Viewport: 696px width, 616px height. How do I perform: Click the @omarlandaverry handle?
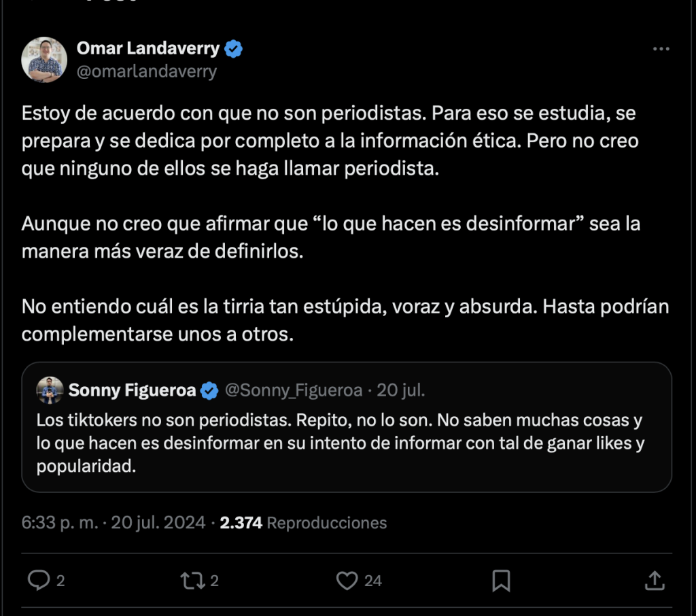[146, 71]
